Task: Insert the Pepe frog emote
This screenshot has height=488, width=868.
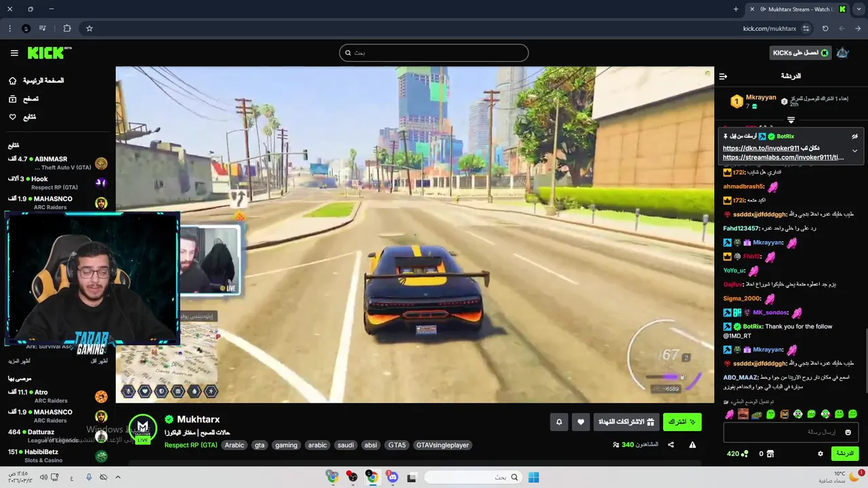Action: (757, 414)
